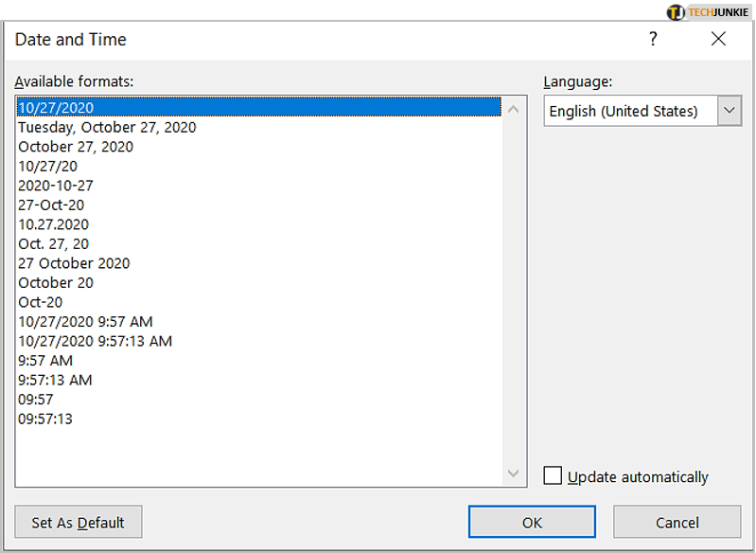Viewport: 756px width, 553px height.
Task: Close the Date and Time dialog
Action: coord(718,39)
